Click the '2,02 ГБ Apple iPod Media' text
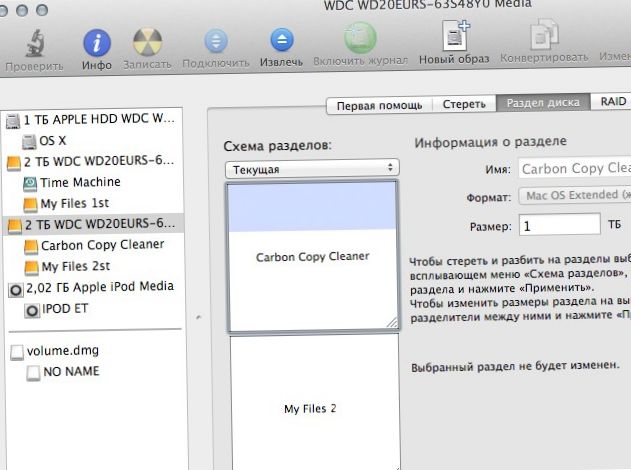Viewport: 631px width, 470px height. [x=100, y=287]
